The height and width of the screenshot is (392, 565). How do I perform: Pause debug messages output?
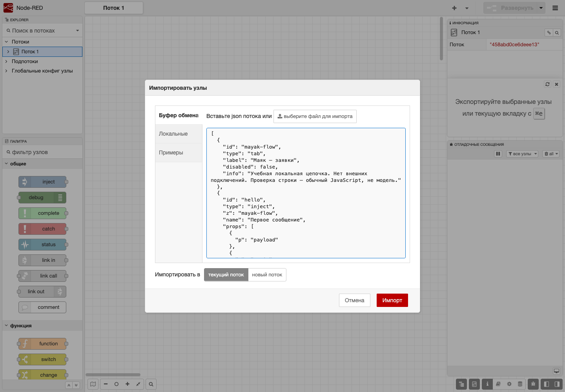(x=498, y=154)
